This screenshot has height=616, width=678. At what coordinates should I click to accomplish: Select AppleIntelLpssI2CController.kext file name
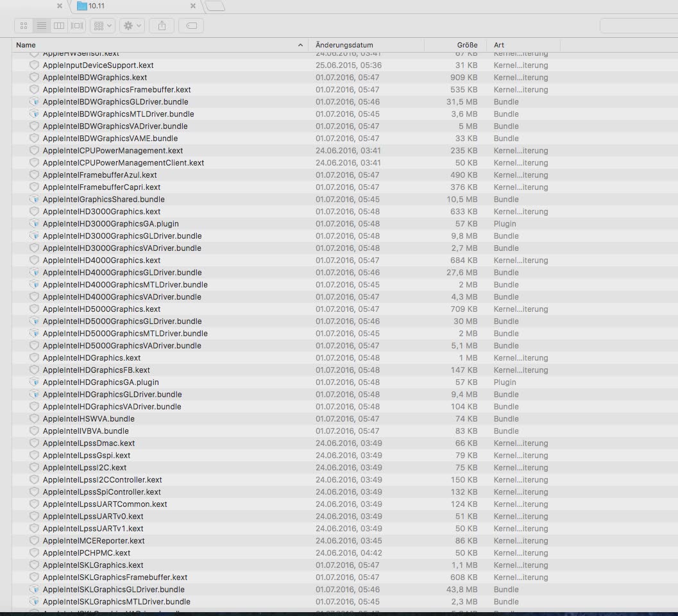pyautogui.click(x=103, y=480)
